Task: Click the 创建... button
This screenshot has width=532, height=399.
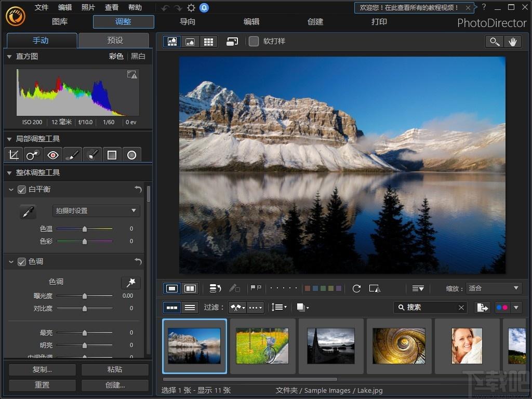Action: (115, 385)
